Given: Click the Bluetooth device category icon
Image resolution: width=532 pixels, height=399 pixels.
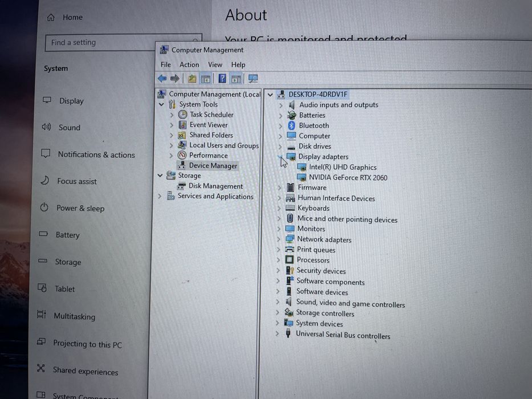Looking at the screenshot, I should click(291, 125).
